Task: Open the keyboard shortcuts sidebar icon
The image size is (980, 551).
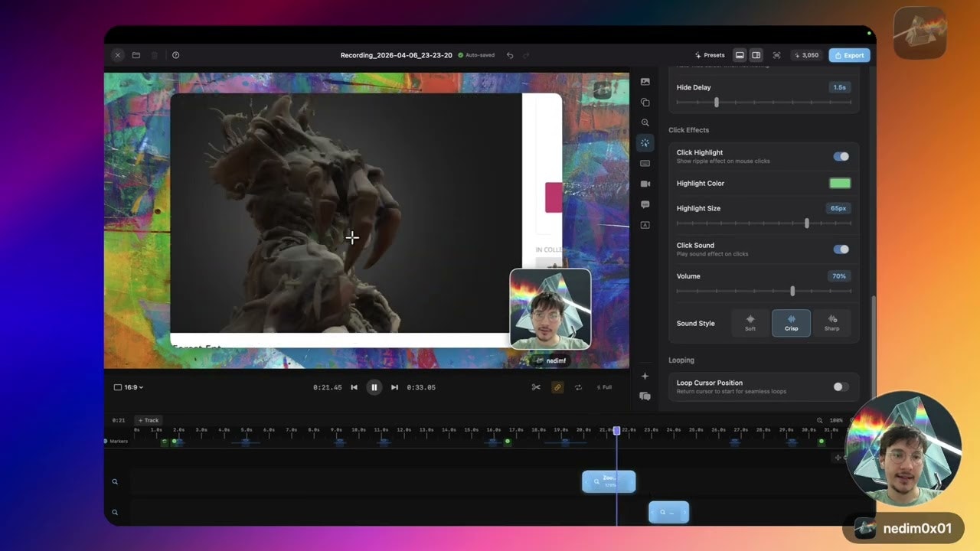Action: 645,163
